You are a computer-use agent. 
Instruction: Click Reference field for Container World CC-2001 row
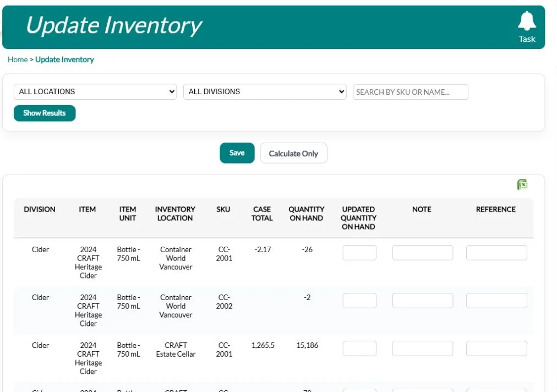point(496,253)
